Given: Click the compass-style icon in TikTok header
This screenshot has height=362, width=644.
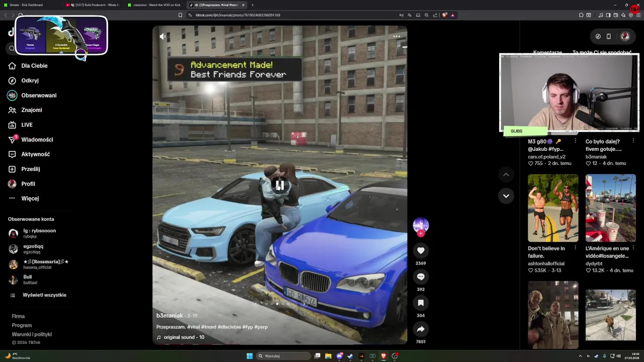Looking at the screenshot, I should click(x=598, y=36).
